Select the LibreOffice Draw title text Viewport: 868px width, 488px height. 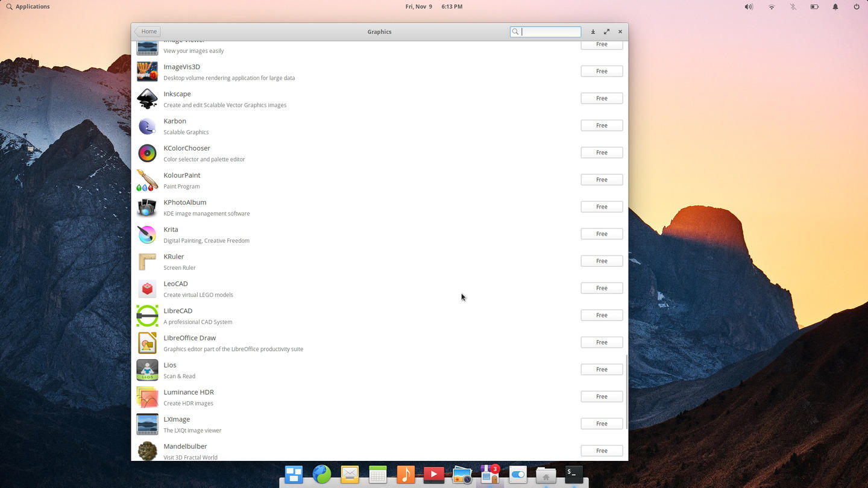(x=189, y=338)
